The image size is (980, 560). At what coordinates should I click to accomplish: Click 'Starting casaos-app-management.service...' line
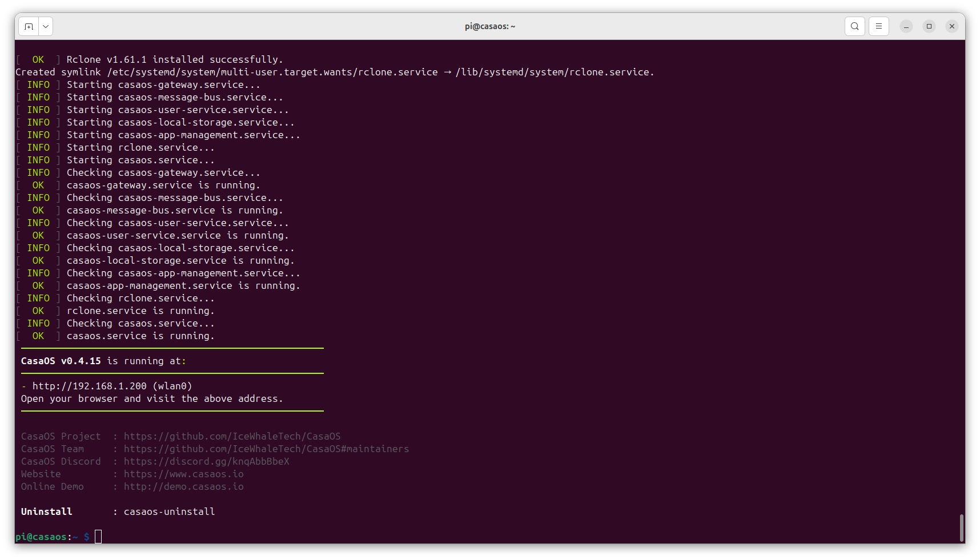coord(183,135)
